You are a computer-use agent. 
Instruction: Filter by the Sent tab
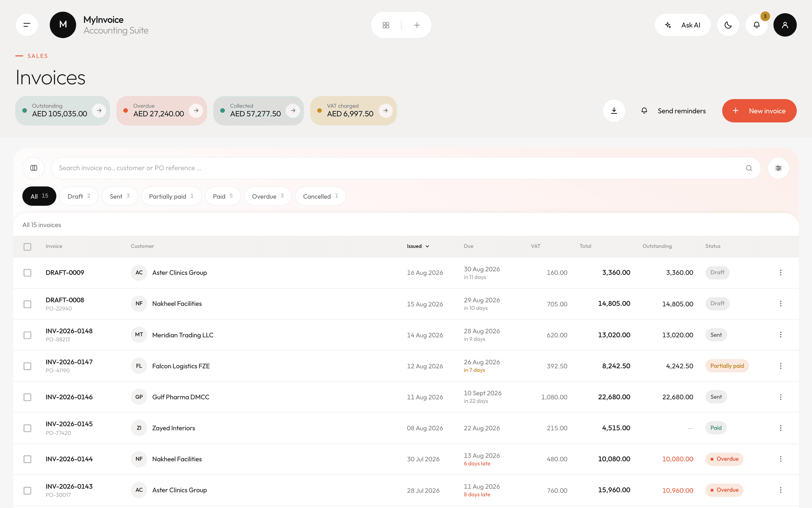click(120, 196)
